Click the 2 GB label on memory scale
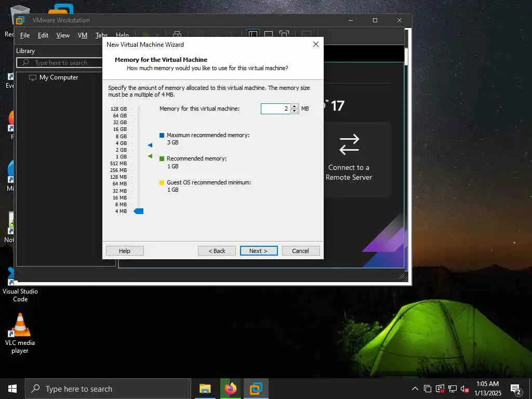This screenshot has width=532, height=399. tap(121, 150)
